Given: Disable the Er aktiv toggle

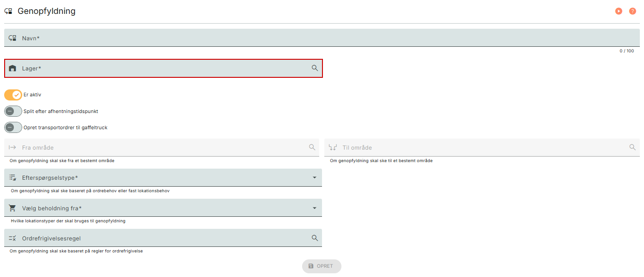Looking at the screenshot, I should [x=13, y=95].
